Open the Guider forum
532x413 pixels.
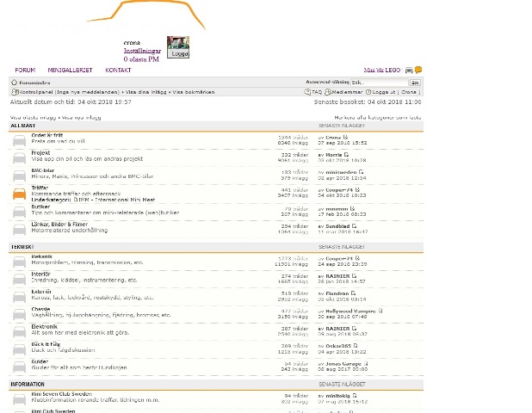pyautogui.click(x=40, y=361)
